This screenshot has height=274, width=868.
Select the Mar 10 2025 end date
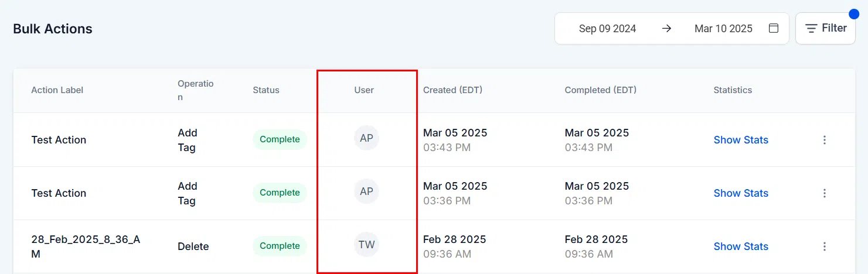[723, 28]
